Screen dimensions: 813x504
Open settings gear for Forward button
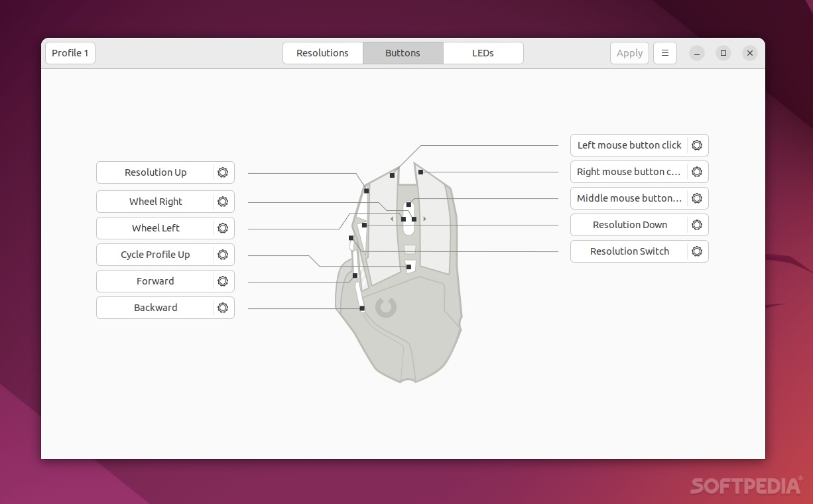(223, 281)
